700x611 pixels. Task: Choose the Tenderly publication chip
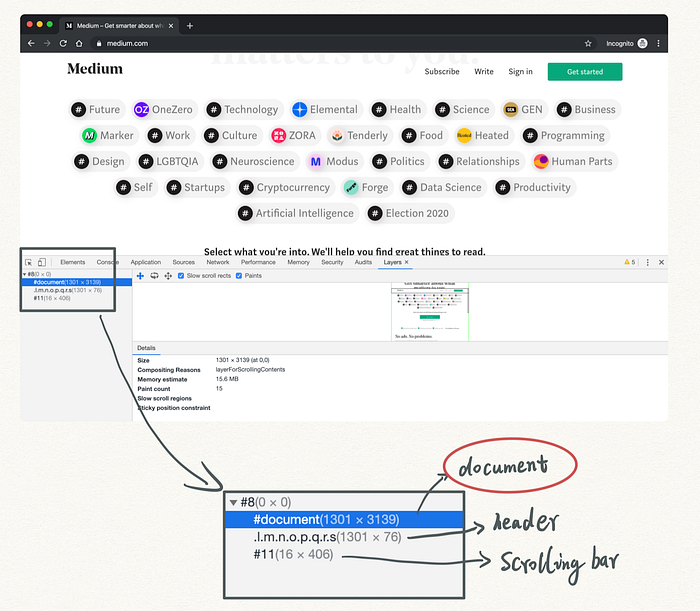point(360,135)
